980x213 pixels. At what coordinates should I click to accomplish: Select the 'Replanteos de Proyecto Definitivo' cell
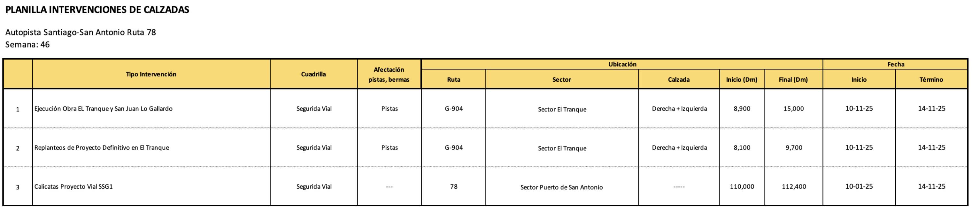pos(102,148)
